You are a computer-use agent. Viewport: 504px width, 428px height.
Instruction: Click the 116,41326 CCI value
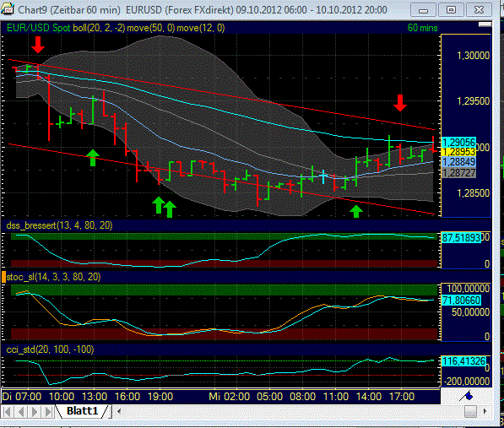coord(463,361)
